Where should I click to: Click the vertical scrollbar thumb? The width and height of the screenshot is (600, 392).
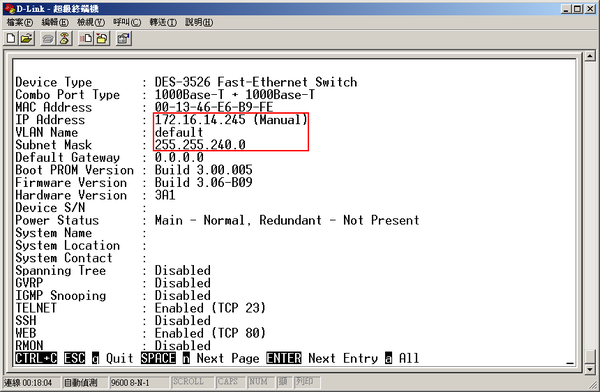click(x=590, y=356)
